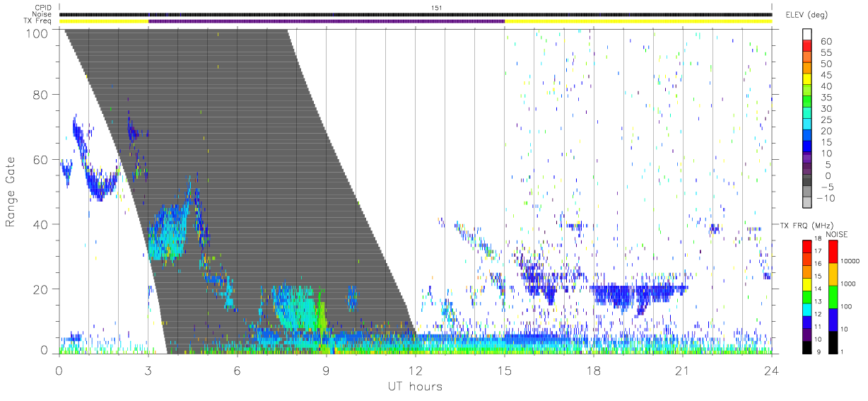Click the 24 tick label on UT hours axis

(x=771, y=370)
